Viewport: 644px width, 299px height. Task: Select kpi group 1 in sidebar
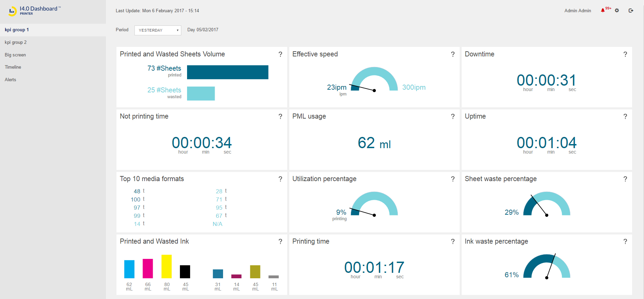[17, 30]
